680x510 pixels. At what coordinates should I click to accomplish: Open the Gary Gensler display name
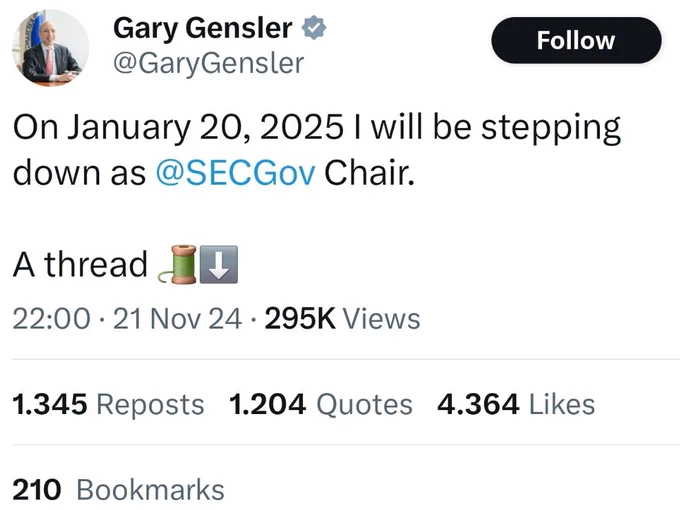tap(203, 28)
